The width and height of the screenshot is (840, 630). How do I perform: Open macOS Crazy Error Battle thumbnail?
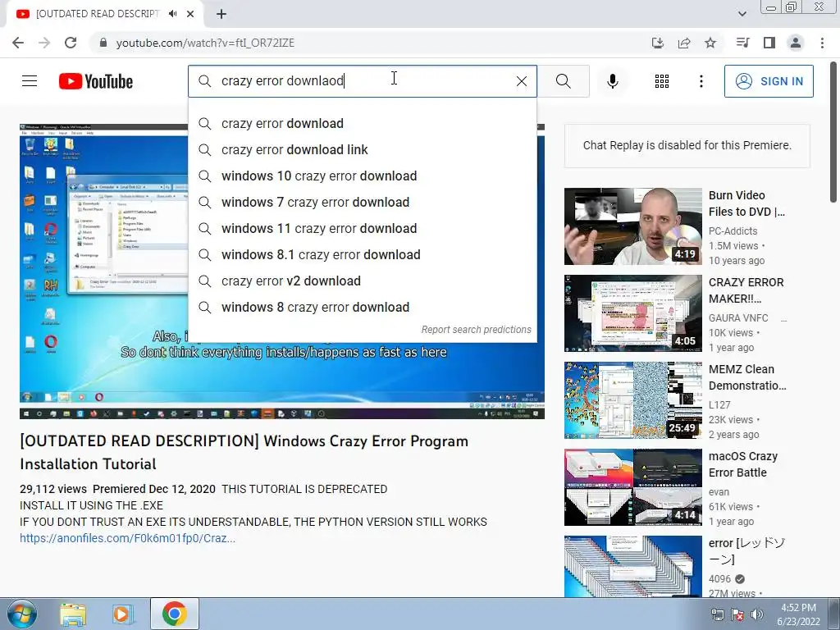coord(632,487)
